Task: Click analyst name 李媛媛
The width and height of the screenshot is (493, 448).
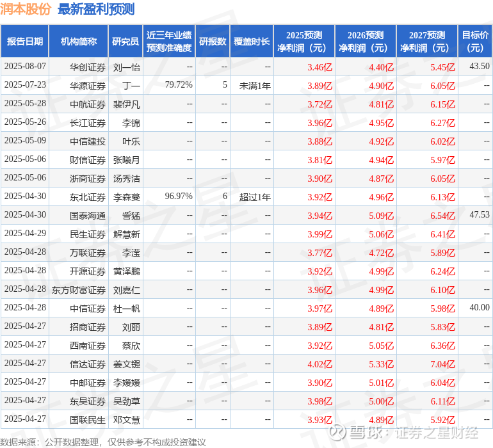Action: [126, 383]
